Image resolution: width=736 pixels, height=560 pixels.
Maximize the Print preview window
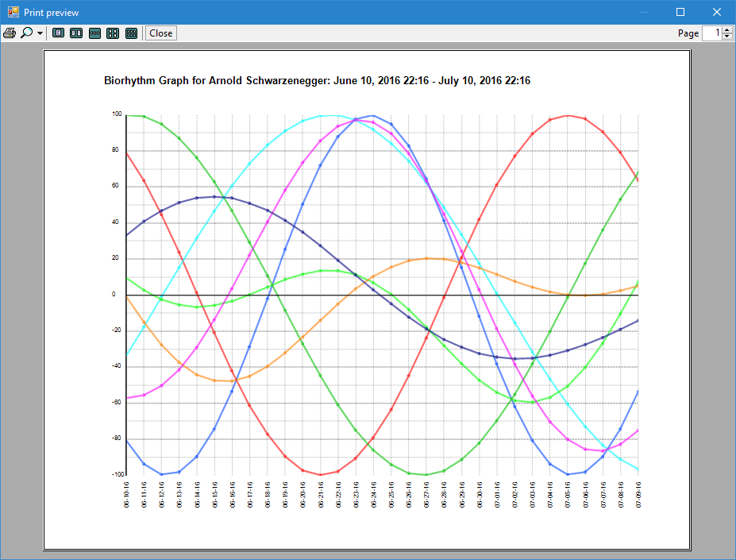pyautogui.click(x=680, y=12)
